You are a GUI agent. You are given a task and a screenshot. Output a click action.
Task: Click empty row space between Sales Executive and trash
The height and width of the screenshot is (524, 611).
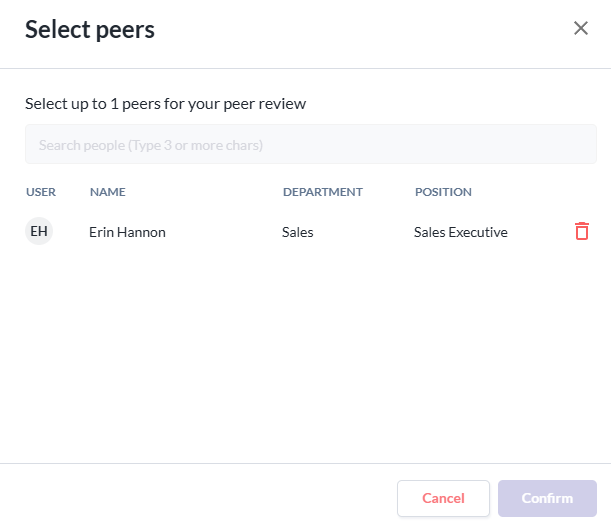coord(540,232)
